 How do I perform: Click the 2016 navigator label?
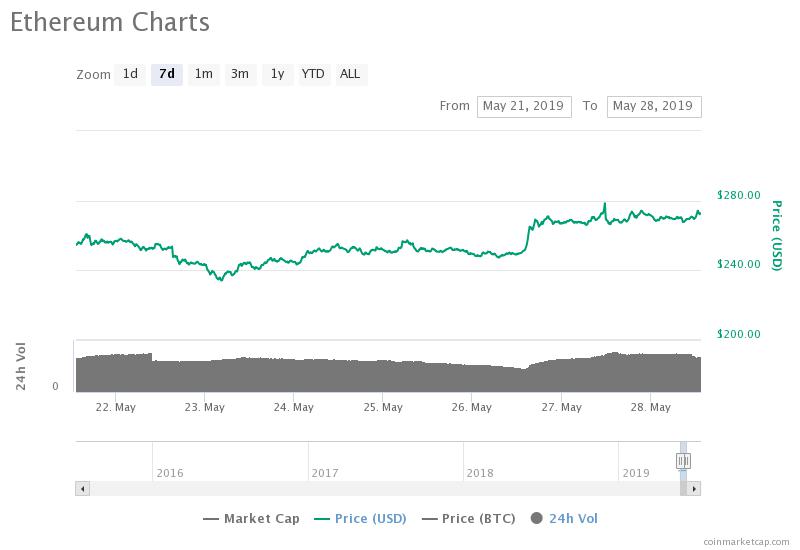coord(170,473)
